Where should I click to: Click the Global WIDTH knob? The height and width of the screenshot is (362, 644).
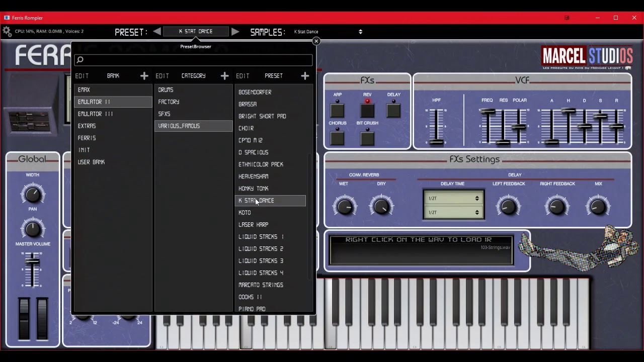pyautogui.click(x=33, y=194)
